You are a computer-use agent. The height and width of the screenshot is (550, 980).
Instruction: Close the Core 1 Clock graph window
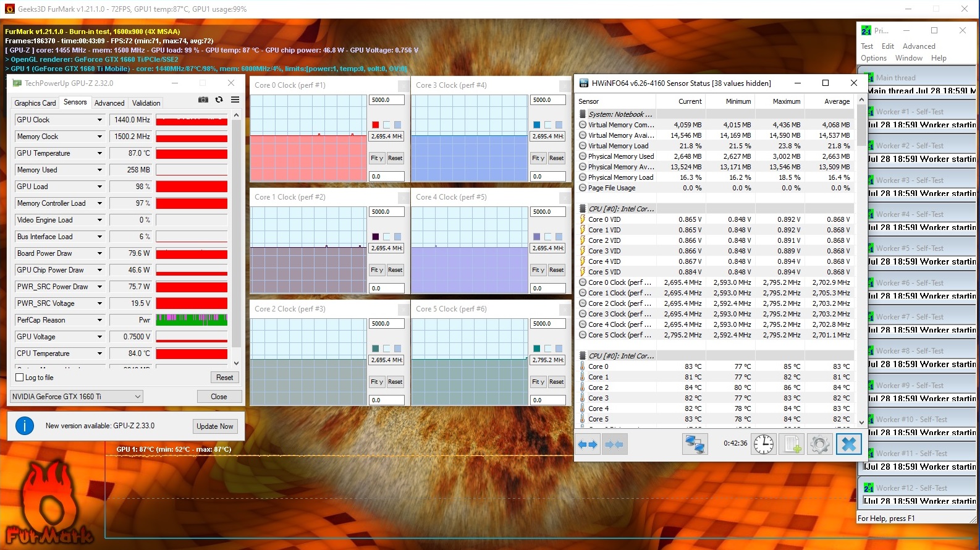click(x=403, y=197)
